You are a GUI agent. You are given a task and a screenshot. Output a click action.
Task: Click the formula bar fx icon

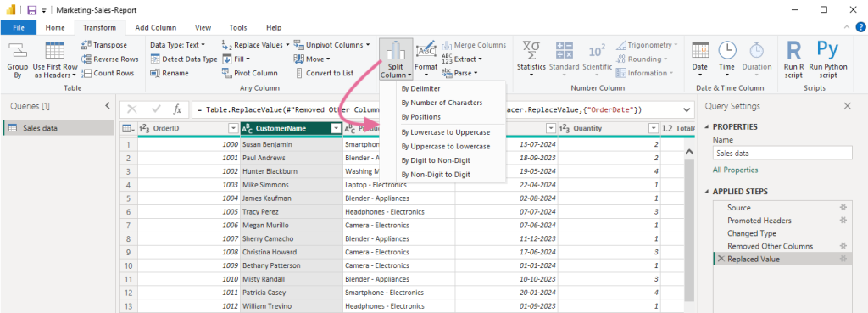point(177,109)
